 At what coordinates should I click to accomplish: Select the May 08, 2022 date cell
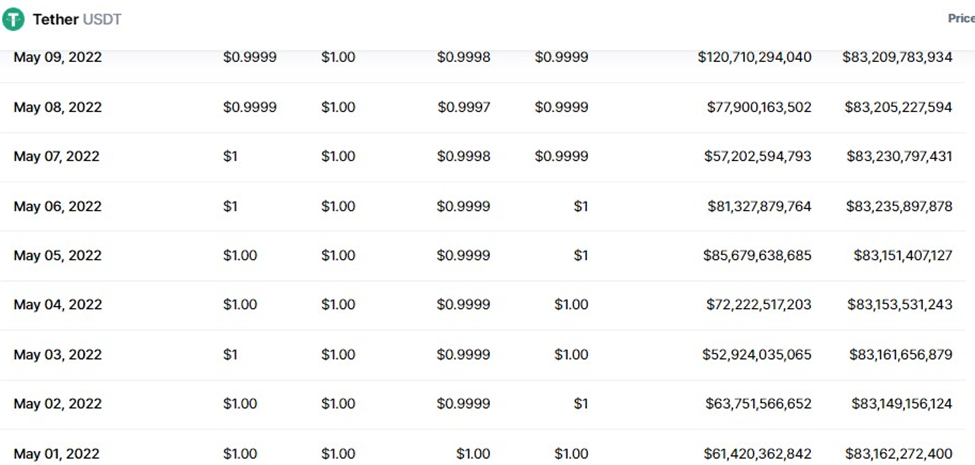(x=57, y=107)
